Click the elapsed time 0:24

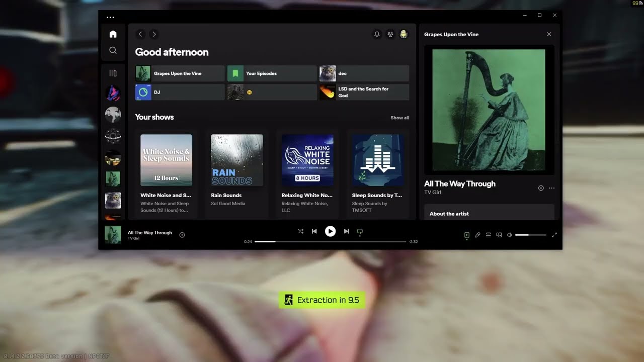coord(248,242)
